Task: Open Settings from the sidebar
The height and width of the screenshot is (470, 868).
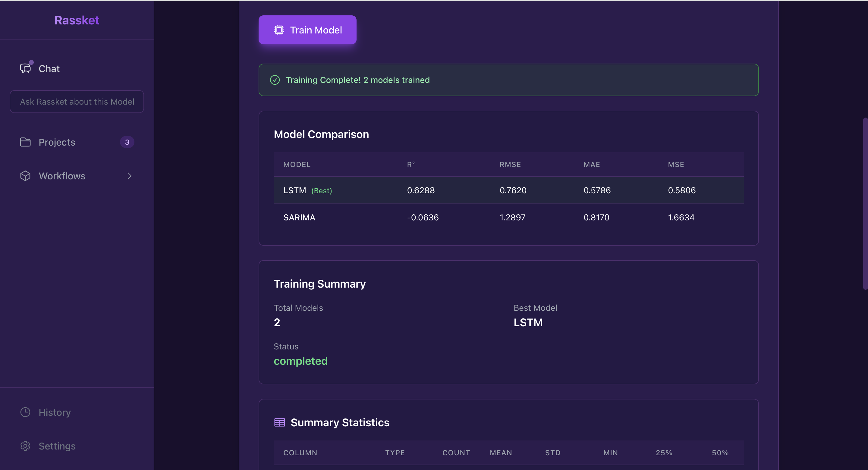Action: pyautogui.click(x=57, y=446)
